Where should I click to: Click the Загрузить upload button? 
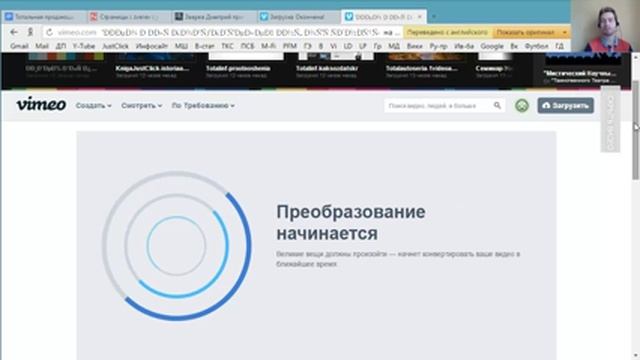pyautogui.click(x=565, y=106)
